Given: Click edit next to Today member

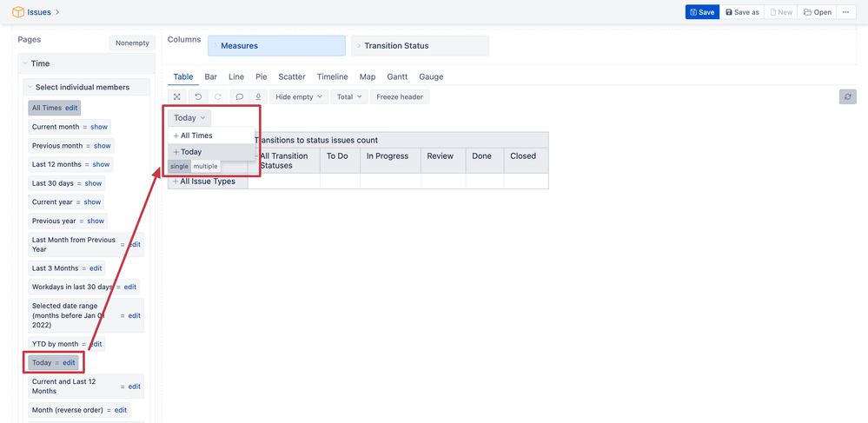Looking at the screenshot, I should pyautogui.click(x=69, y=363).
